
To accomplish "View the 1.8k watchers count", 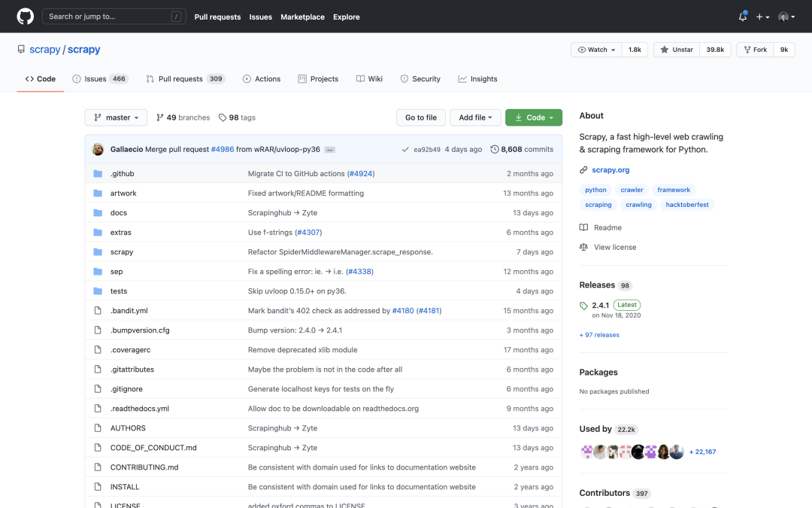I will [x=635, y=50].
